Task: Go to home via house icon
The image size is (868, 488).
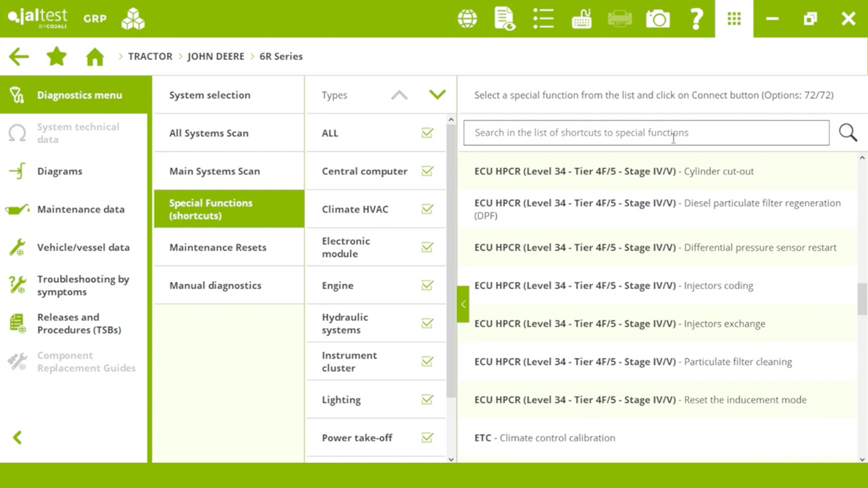Action: (95, 56)
